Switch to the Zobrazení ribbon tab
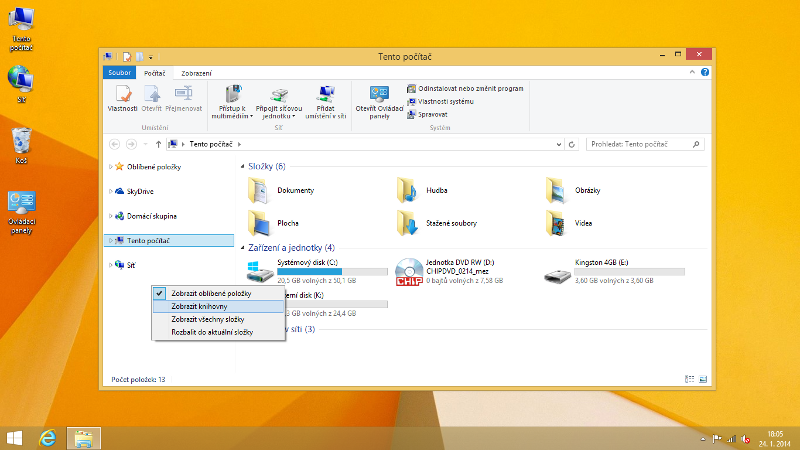 [196, 73]
